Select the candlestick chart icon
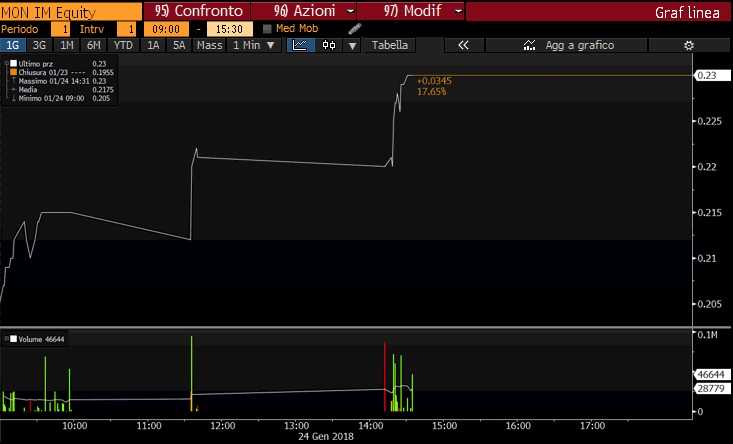This screenshot has width=733, height=444. click(329, 45)
